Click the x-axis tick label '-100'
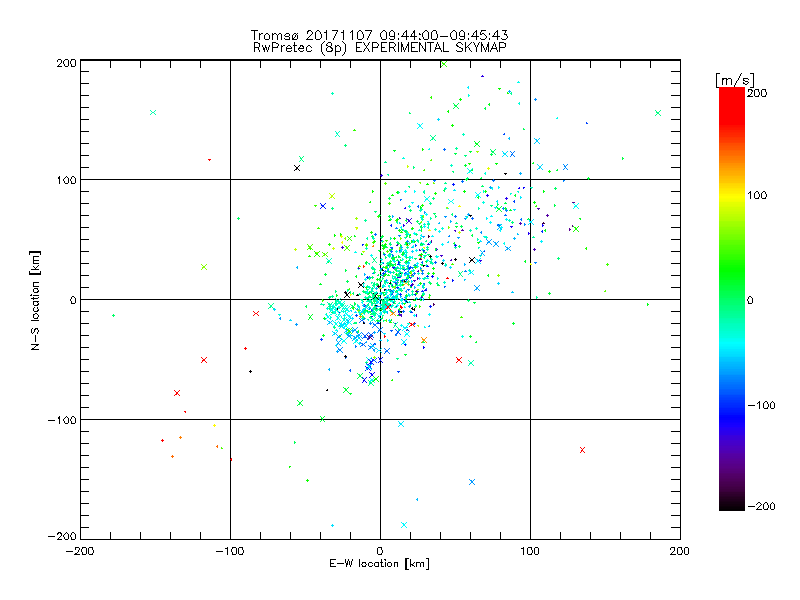The height and width of the screenshot is (600, 800). click(230, 551)
